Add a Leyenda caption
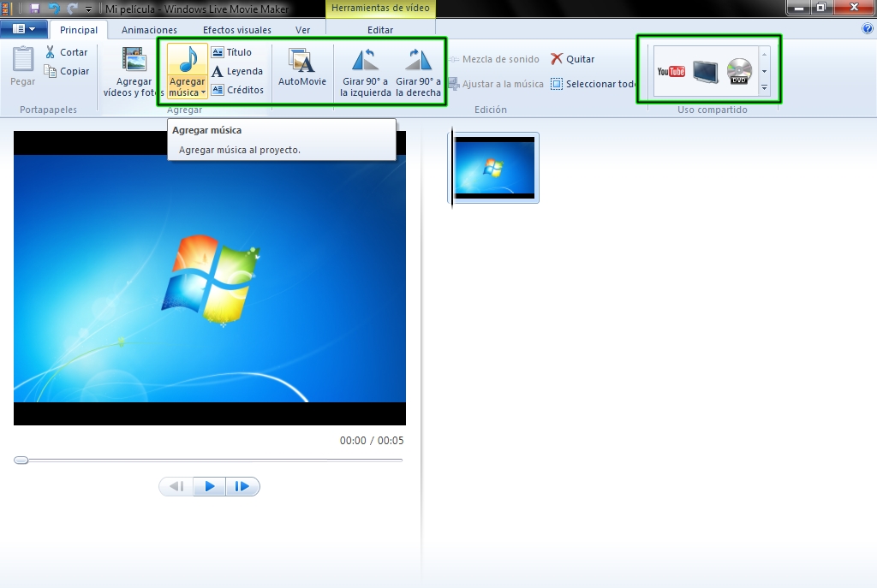877x588 pixels. tap(237, 71)
